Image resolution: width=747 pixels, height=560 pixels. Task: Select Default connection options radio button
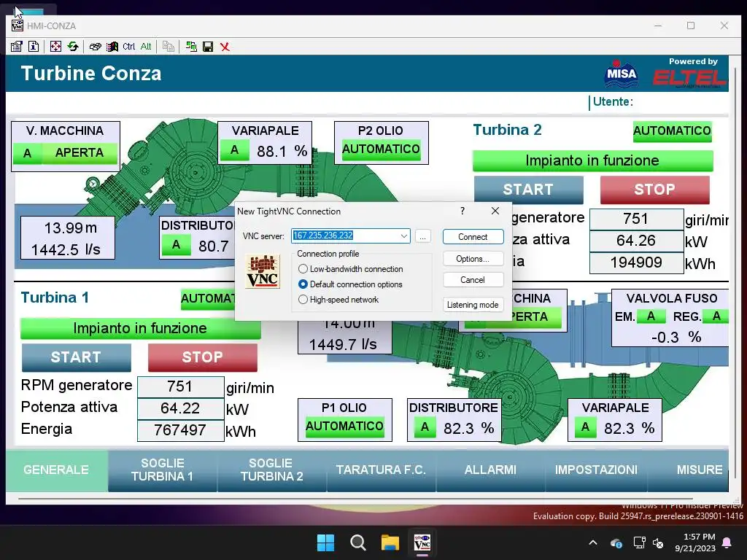pos(303,284)
